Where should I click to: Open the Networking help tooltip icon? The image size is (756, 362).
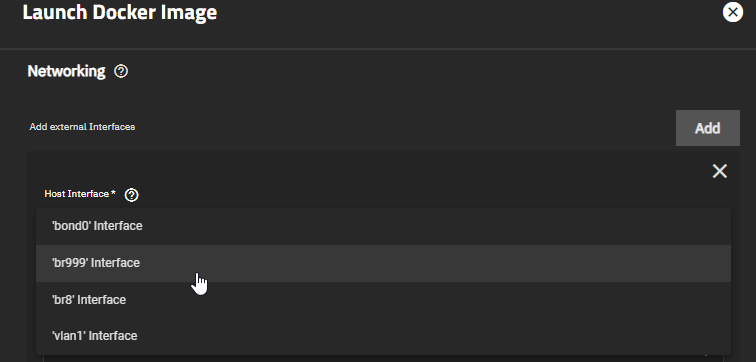[121, 71]
